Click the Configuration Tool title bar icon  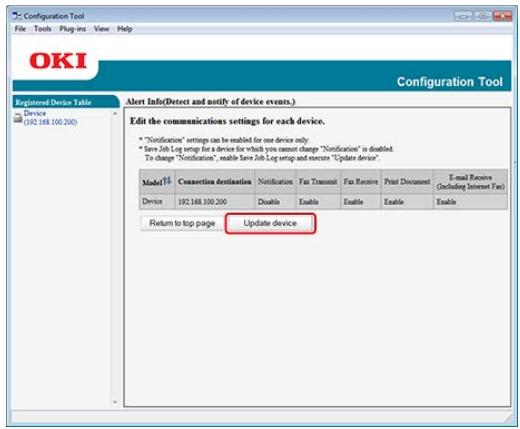coord(17,16)
